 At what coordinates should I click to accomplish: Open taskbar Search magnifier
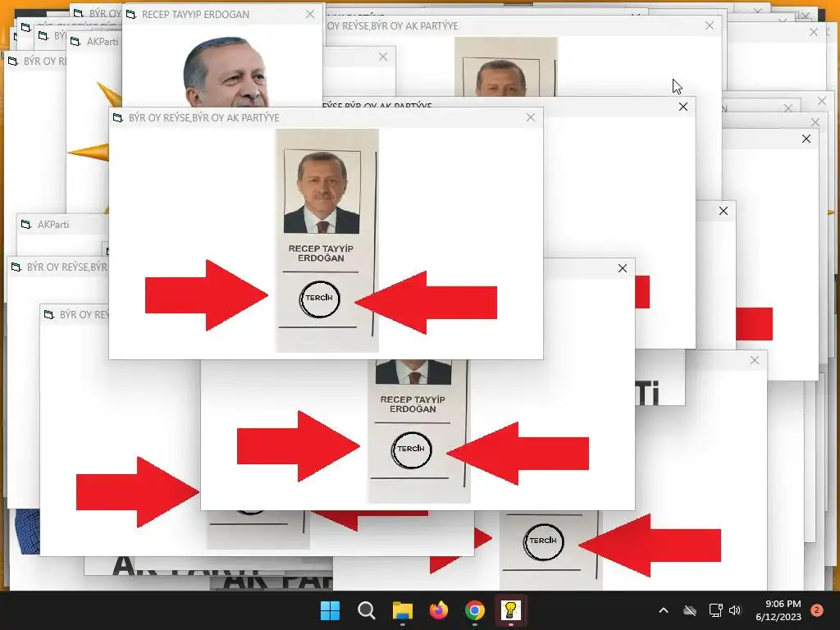367,610
